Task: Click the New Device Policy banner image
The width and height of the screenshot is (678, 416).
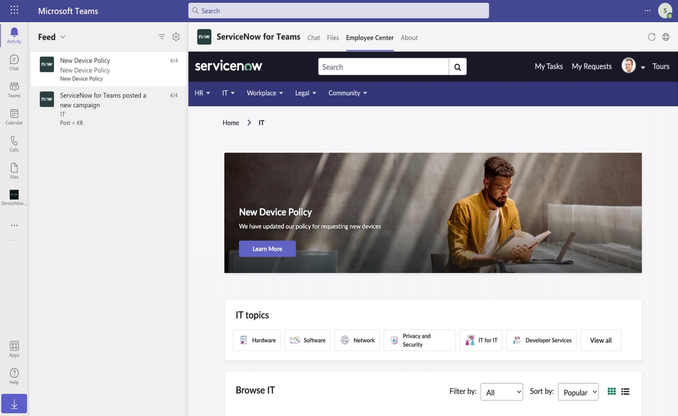Action: coord(433,212)
